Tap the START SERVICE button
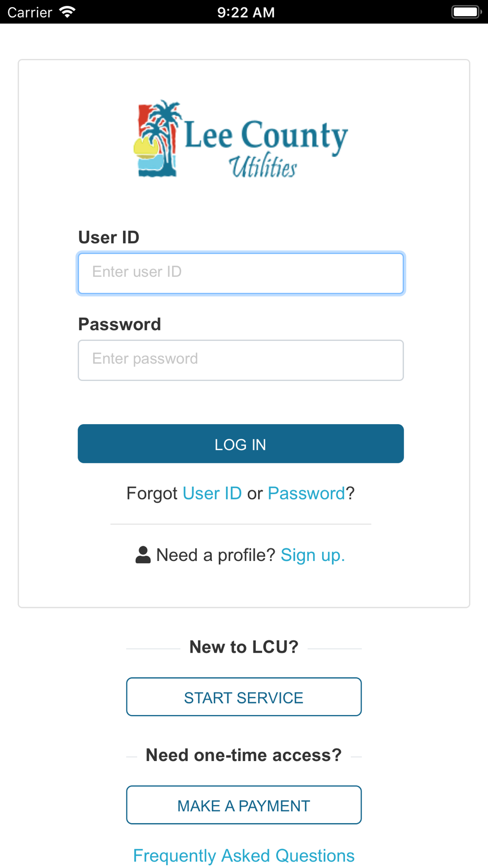 pos(244,697)
